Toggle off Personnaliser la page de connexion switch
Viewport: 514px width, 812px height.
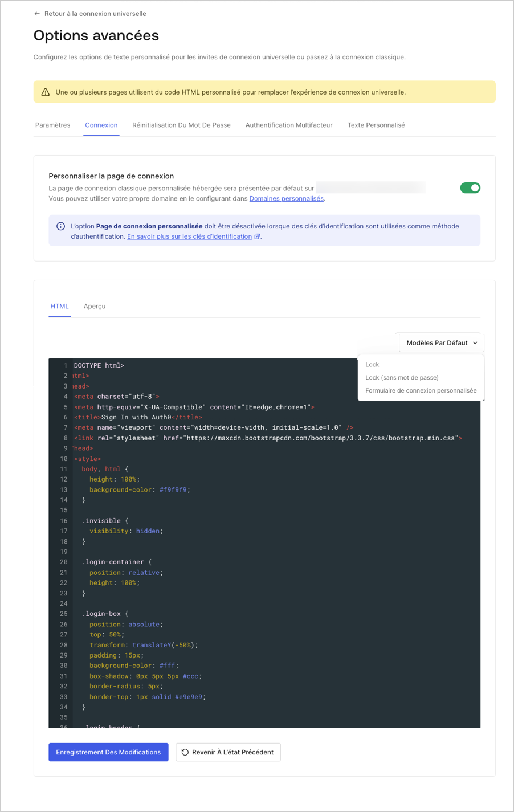[470, 188]
